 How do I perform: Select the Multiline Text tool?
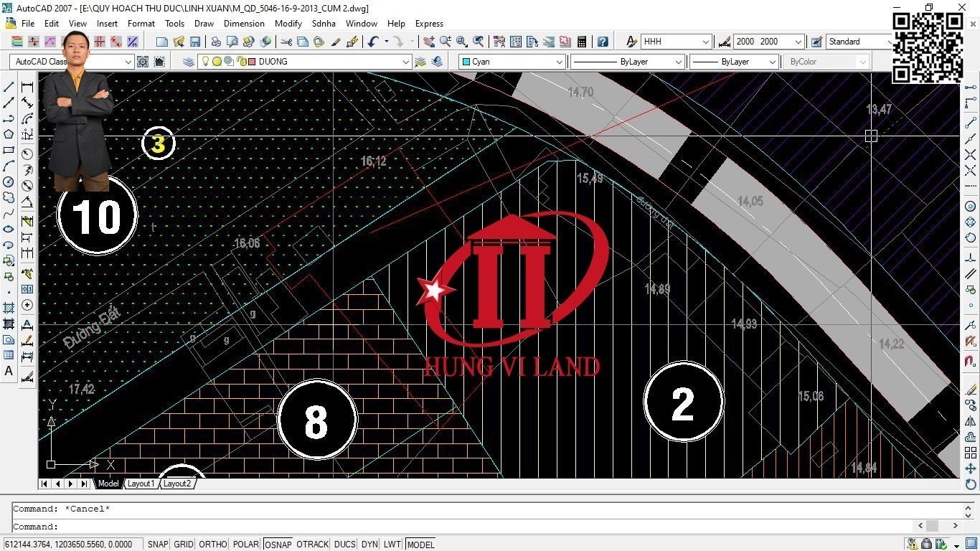tap(9, 371)
